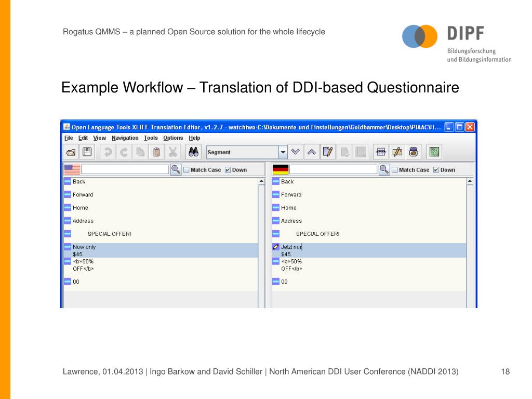This screenshot has width=532, height=399.
Task: Click the target pane magnifier search icon
Action: pyautogui.click(x=384, y=170)
